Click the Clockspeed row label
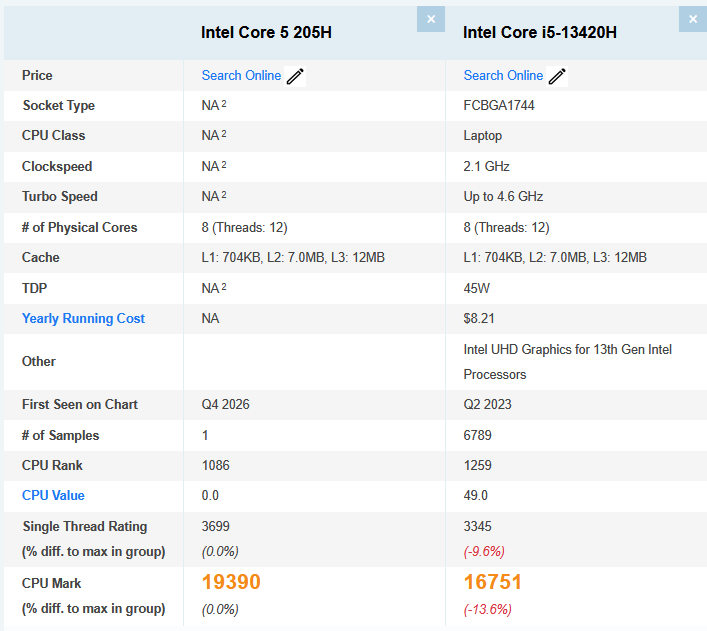The width and height of the screenshot is (707, 631). (57, 166)
